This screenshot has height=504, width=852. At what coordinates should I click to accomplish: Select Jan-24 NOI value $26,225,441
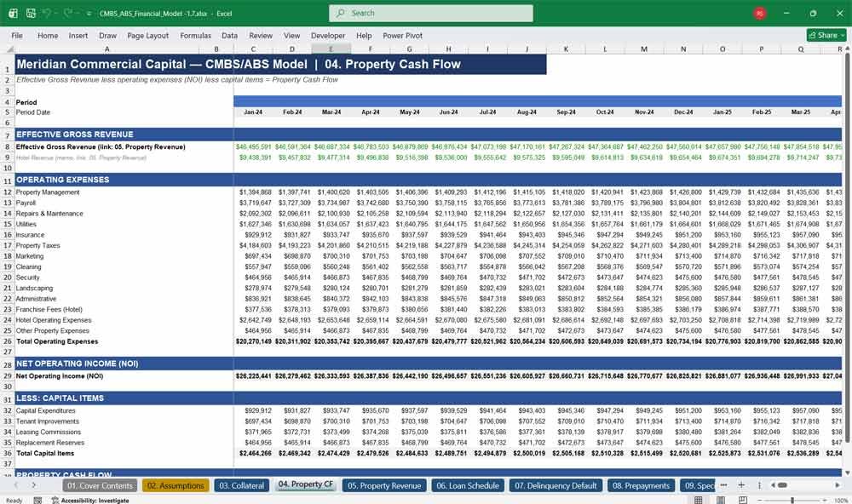(253, 375)
